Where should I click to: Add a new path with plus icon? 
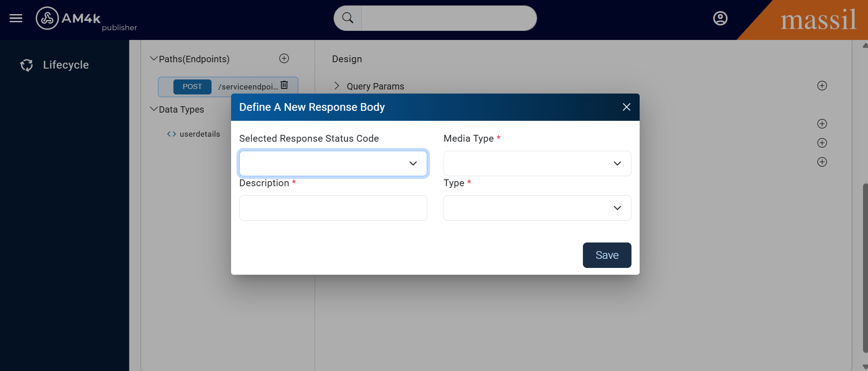click(x=284, y=59)
